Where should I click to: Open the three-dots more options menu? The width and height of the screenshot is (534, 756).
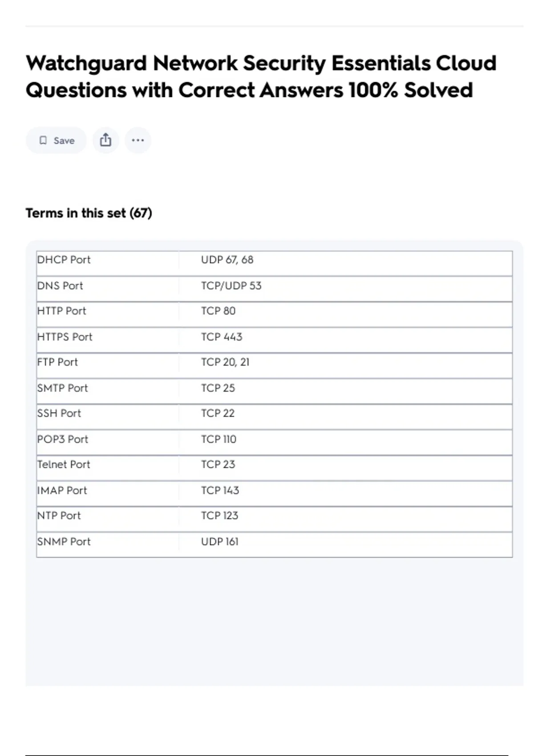pos(138,141)
